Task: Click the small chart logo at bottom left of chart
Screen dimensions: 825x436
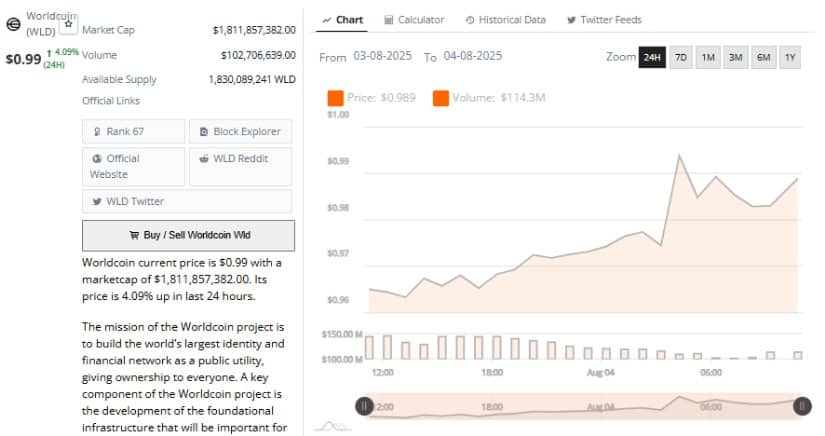Action: click(333, 426)
